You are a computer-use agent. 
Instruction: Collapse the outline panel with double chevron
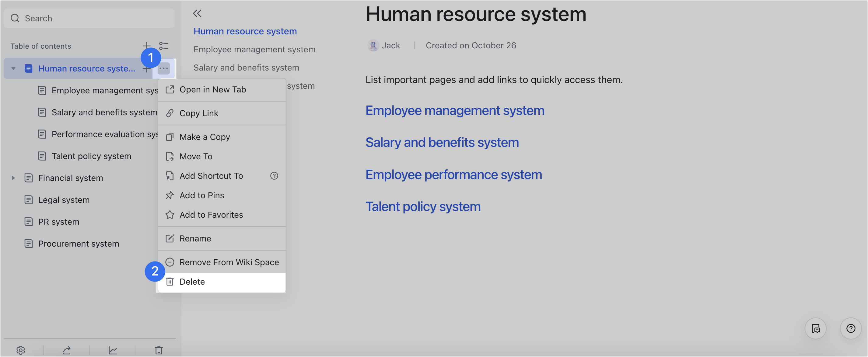[x=197, y=13]
